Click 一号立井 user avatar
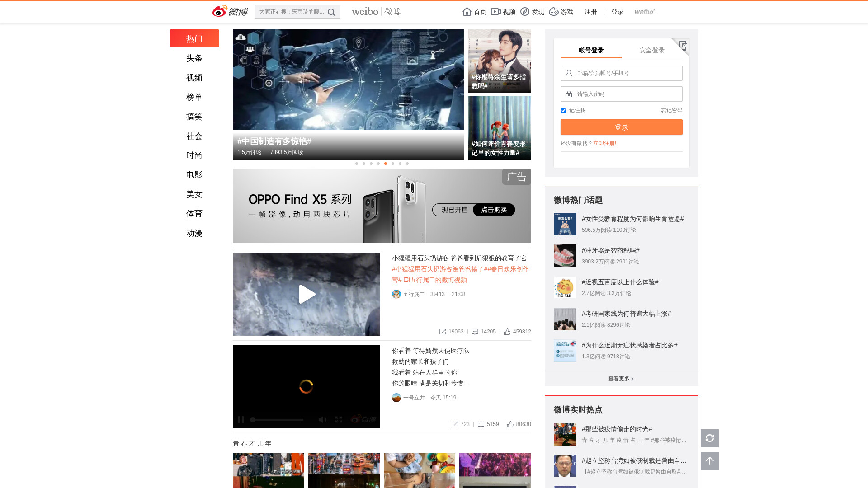 (x=396, y=398)
